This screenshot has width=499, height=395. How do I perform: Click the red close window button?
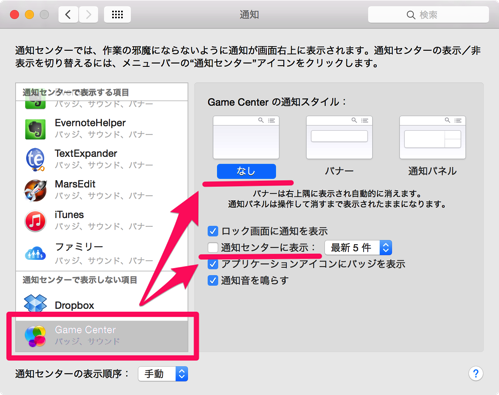tap(14, 15)
